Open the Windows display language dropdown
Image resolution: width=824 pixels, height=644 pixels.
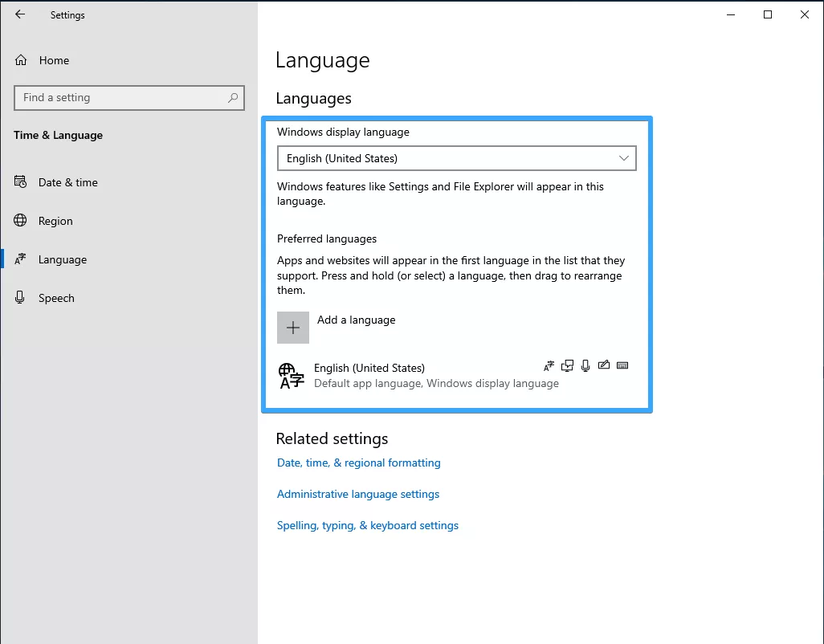456,158
